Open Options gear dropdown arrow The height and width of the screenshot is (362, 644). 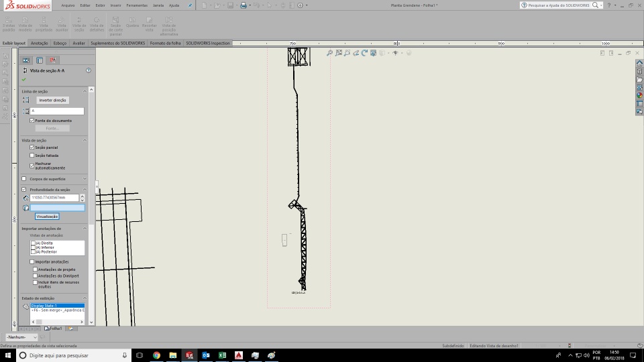(307, 5)
